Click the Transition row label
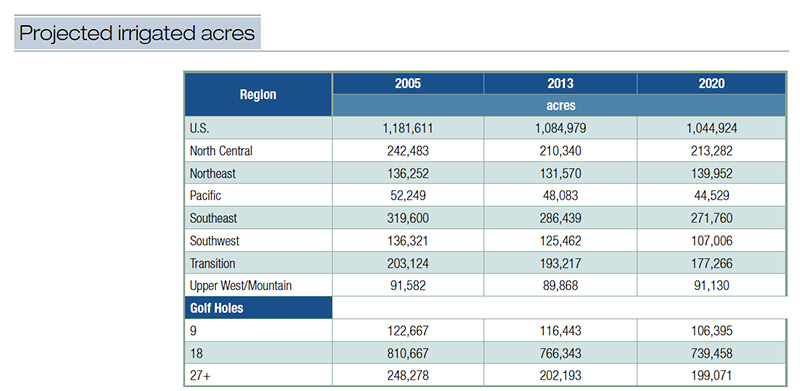Image resolution: width=800 pixels, height=391 pixels. [x=212, y=263]
